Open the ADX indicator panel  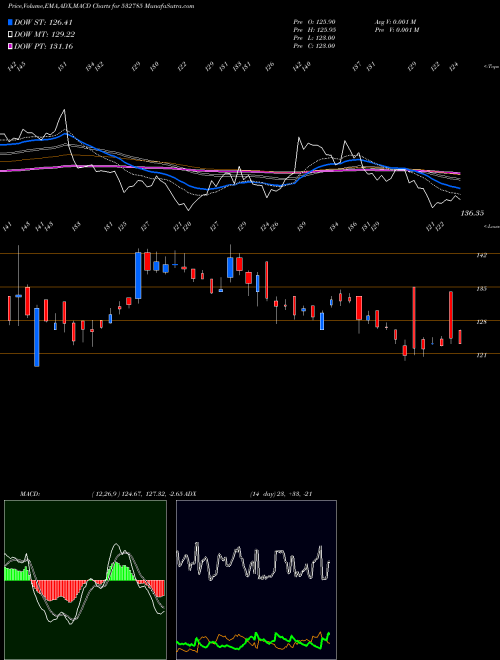pos(256,580)
